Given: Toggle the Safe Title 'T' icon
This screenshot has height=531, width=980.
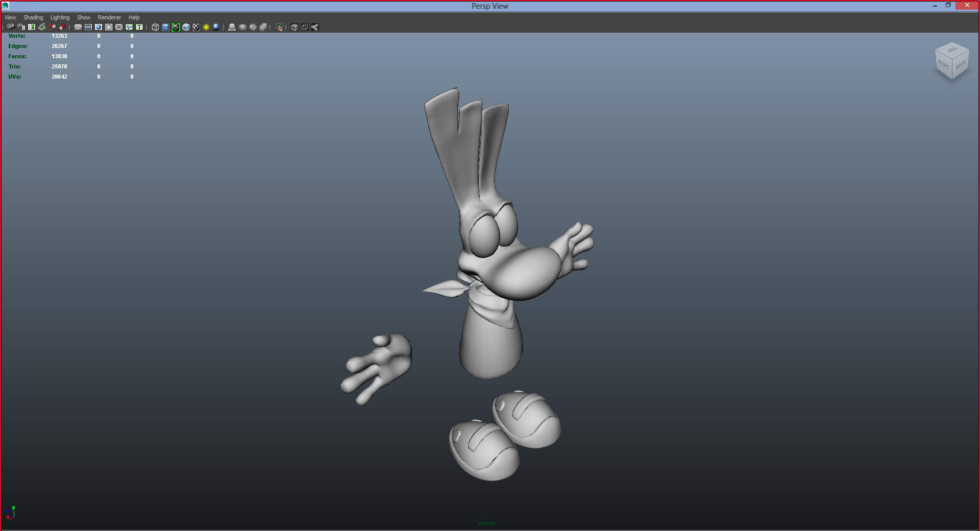Looking at the screenshot, I should 139,27.
